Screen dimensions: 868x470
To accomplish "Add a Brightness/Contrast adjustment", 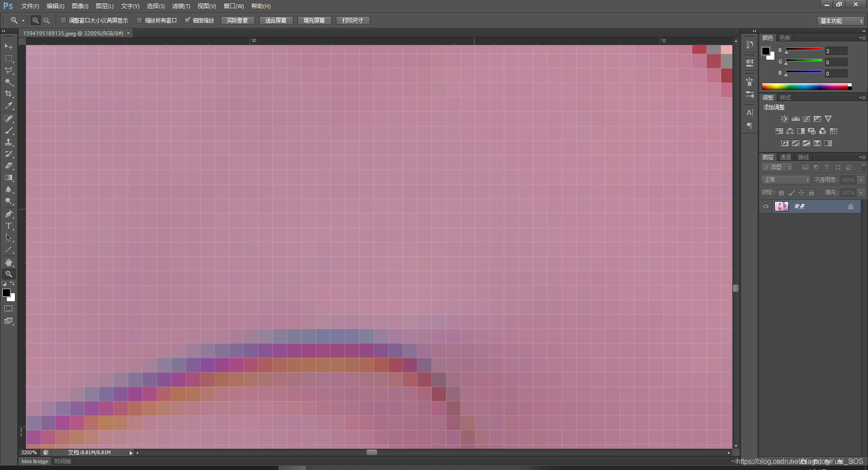I will [784, 119].
